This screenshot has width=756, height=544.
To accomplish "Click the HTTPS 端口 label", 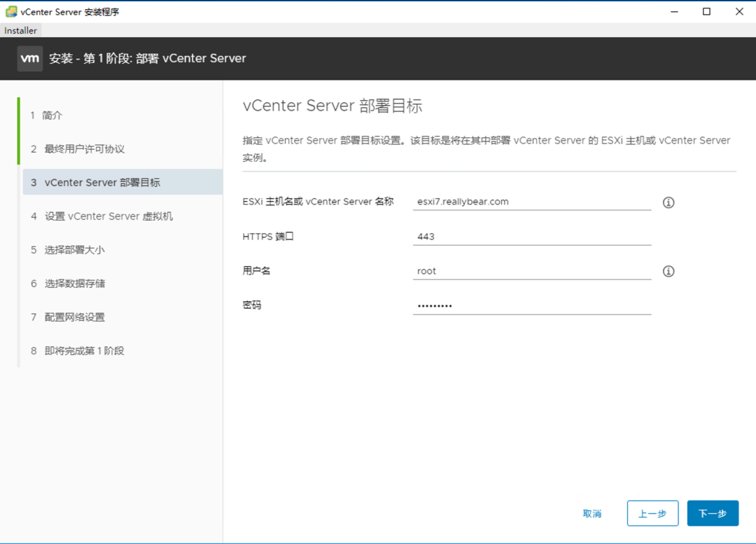I will click(268, 237).
